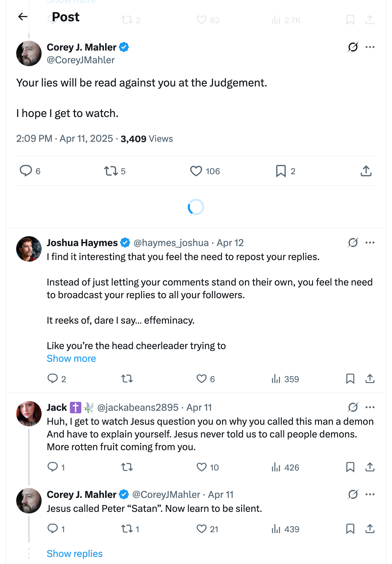Repost Corey's main post with 5 reposts
The width and height of the screenshot is (392, 564).
[x=111, y=171]
